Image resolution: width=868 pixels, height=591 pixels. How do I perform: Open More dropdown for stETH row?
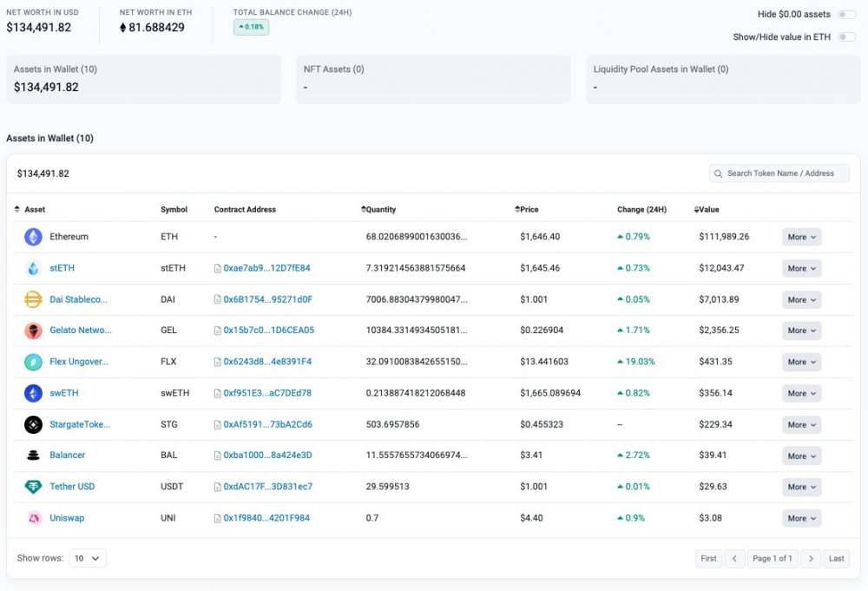801,268
